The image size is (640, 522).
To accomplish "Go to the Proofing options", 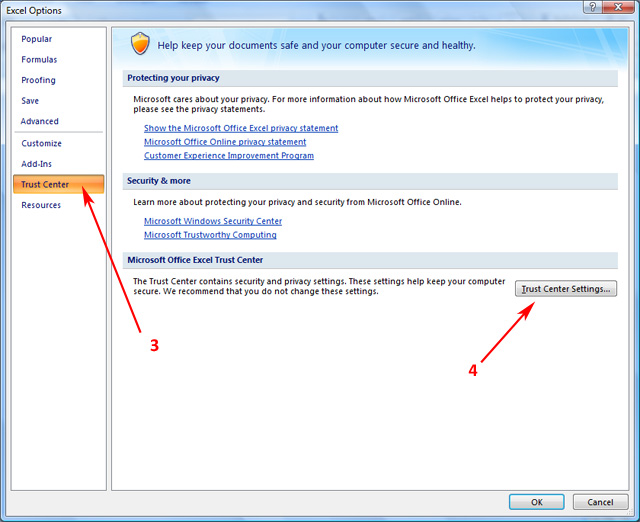I will coord(38,80).
